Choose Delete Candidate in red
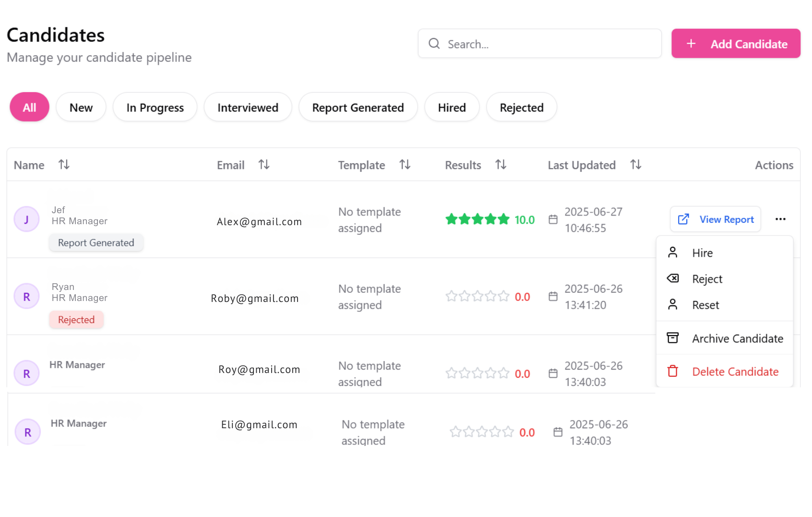 pos(735,372)
